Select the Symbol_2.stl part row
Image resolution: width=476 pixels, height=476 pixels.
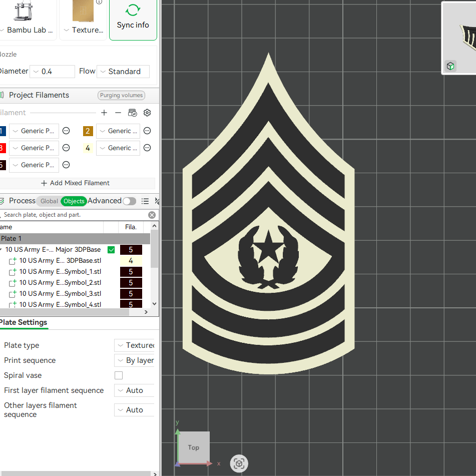click(60, 283)
